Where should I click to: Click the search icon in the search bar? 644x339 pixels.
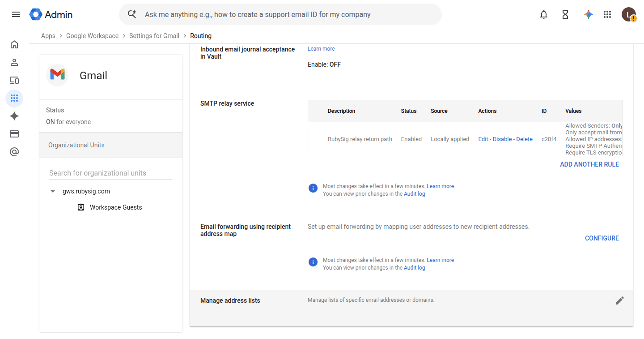(x=132, y=14)
